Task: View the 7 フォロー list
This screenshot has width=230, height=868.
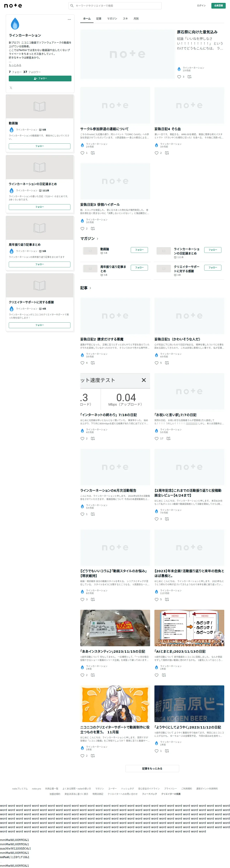Action: point(15,72)
